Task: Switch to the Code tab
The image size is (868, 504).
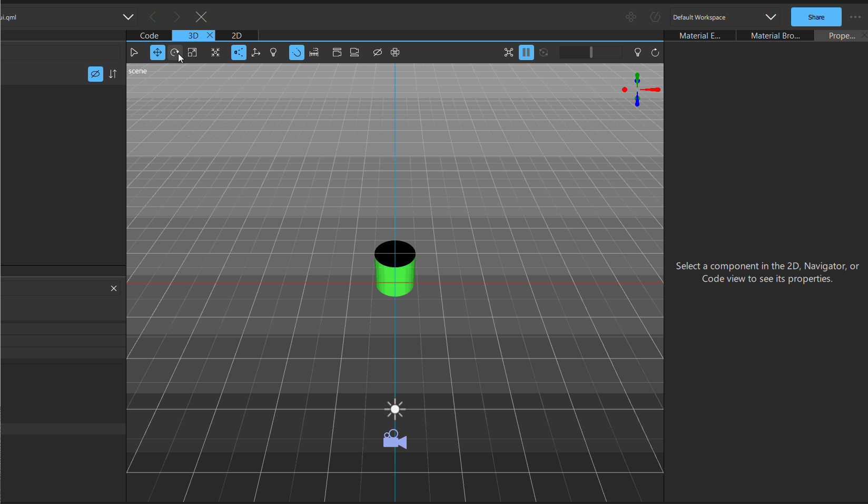Action: [x=149, y=35]
